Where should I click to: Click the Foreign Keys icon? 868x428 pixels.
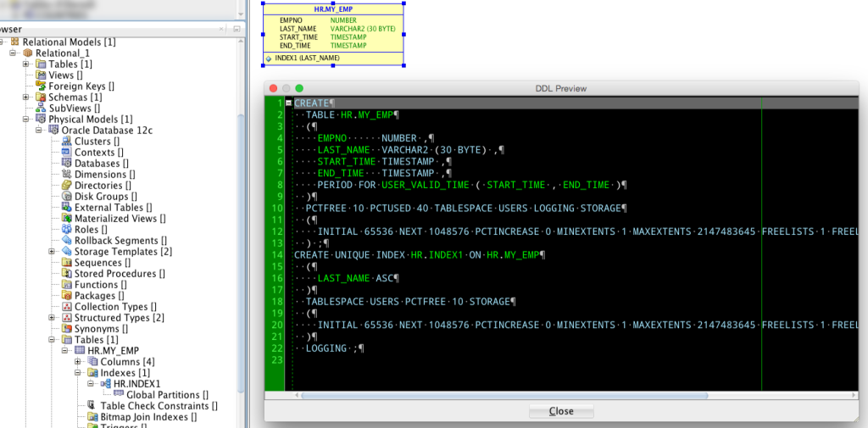point(41,86)
